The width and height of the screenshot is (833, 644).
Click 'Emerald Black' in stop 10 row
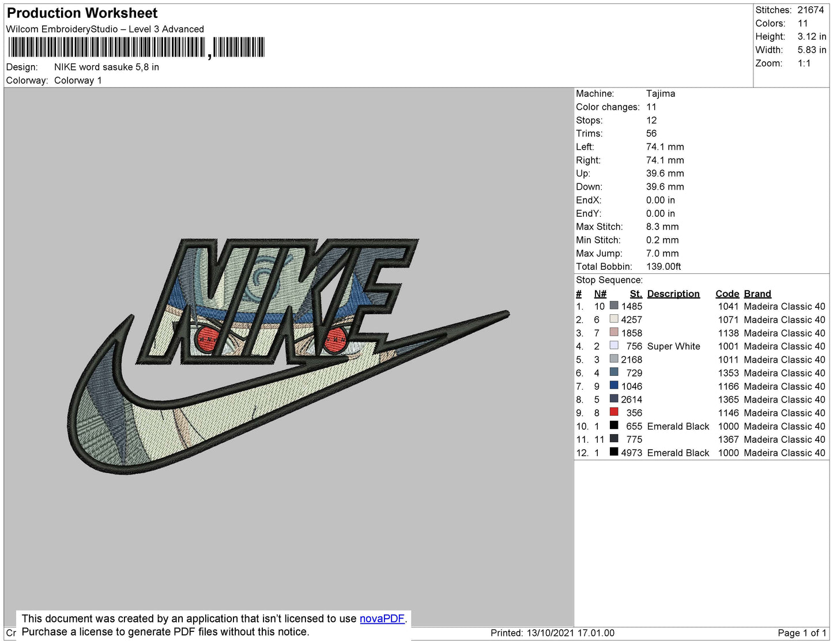click(x=678, y=426)
